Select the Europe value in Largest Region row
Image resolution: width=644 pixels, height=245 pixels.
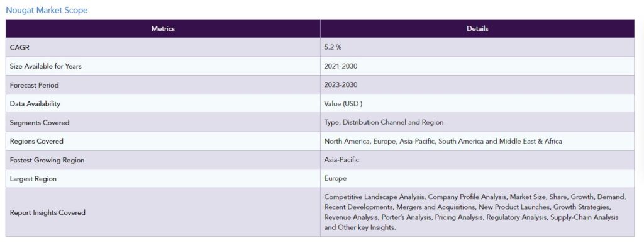coord(335,178)
